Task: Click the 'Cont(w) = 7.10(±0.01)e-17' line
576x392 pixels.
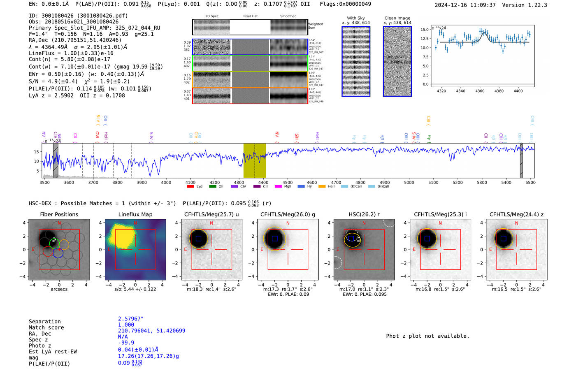Action: click(95, 67)
